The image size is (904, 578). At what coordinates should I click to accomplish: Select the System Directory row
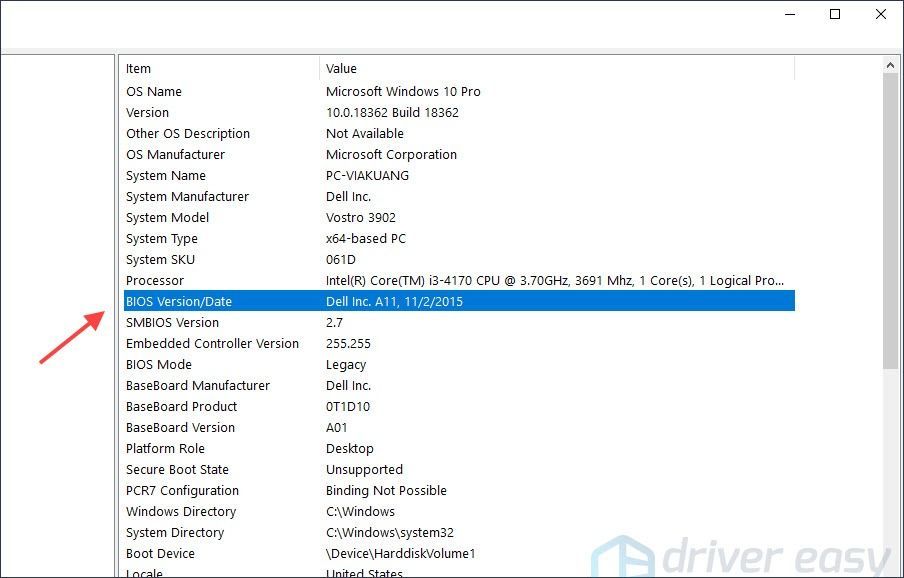(x=459, y=533)
